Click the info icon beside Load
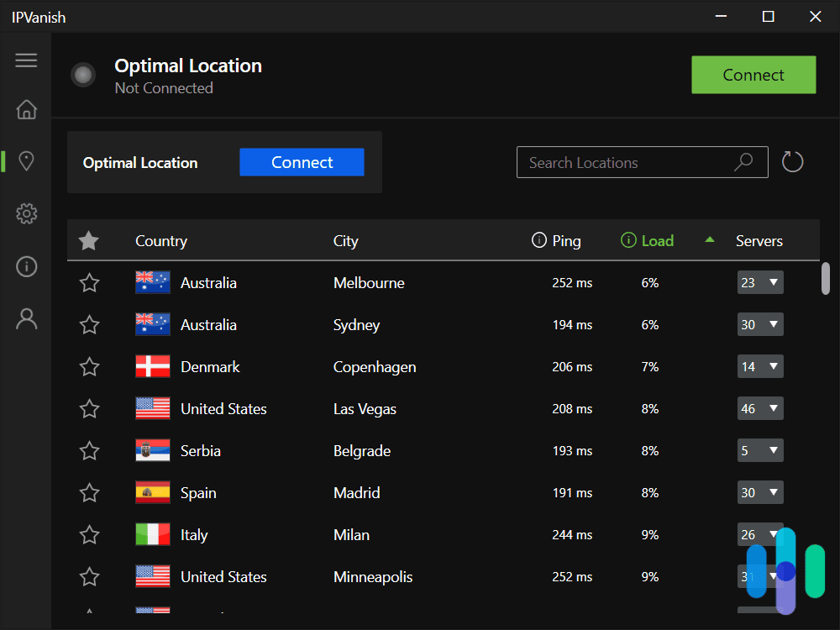The width and height of the screenshot is (840, 630). [x=627, y=240]
